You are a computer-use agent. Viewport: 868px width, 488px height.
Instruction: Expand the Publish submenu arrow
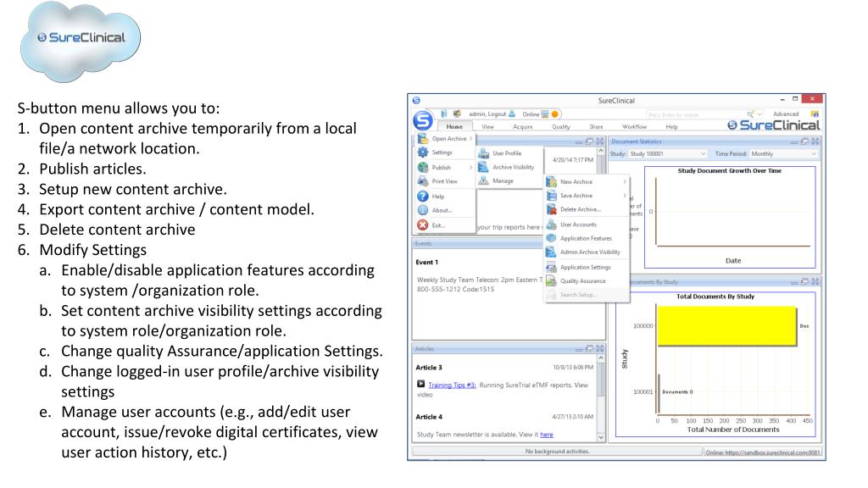pyautogui.click(x=471, y=167)
